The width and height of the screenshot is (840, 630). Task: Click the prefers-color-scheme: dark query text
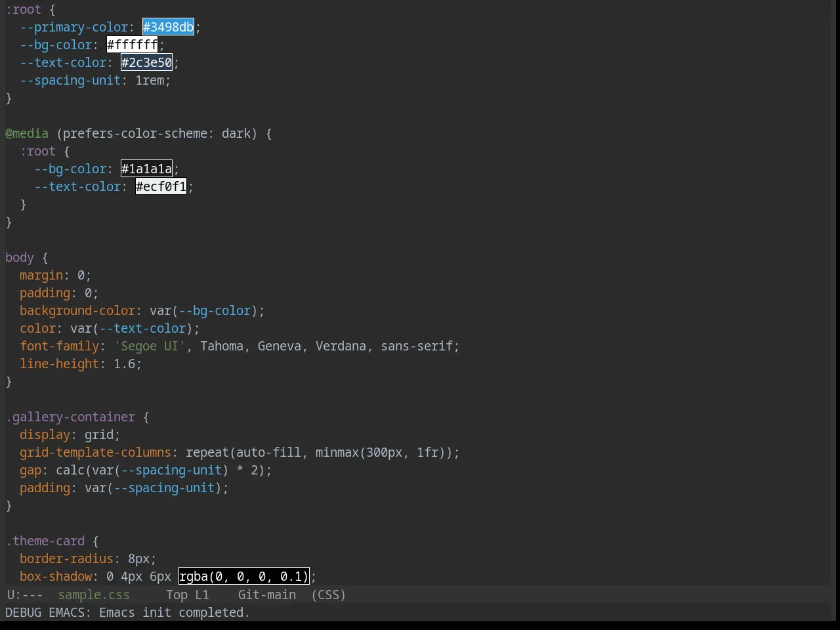pos(157,133)
